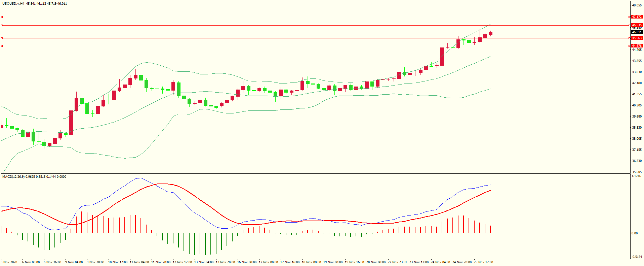This screenshot has height=266, width=644.
Task: Click the 0.00 MACD scale value
Action: tap(635, 233)
